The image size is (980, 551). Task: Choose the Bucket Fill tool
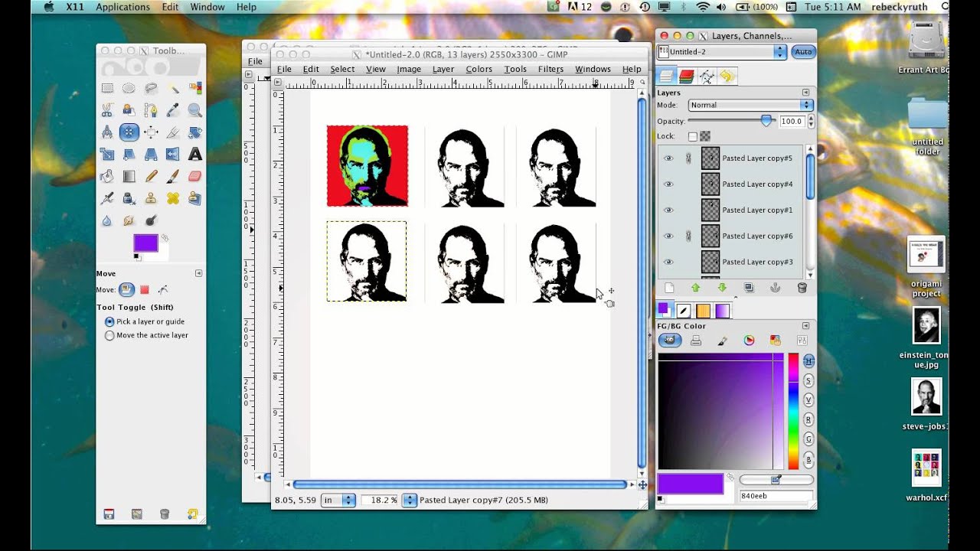pyautogui.click(x=107, y=176)
